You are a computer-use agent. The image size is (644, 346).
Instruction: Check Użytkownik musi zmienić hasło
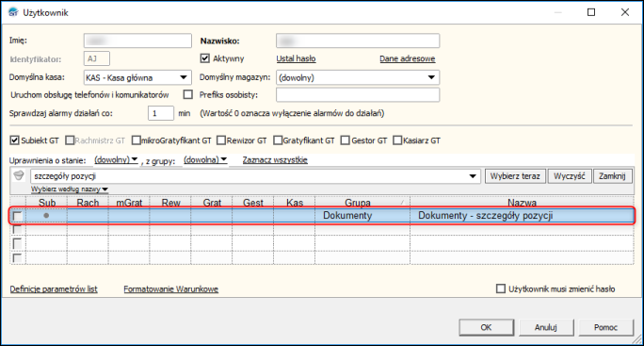point(501,288)
